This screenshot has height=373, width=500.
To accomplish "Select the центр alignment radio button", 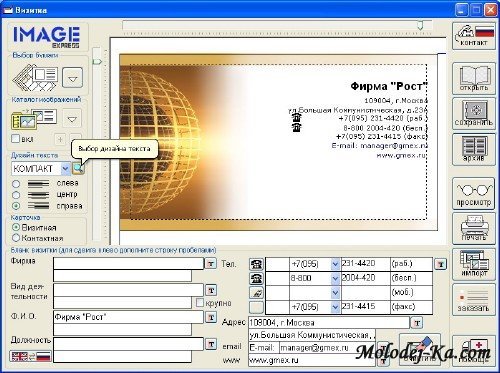I will (16, 195).
